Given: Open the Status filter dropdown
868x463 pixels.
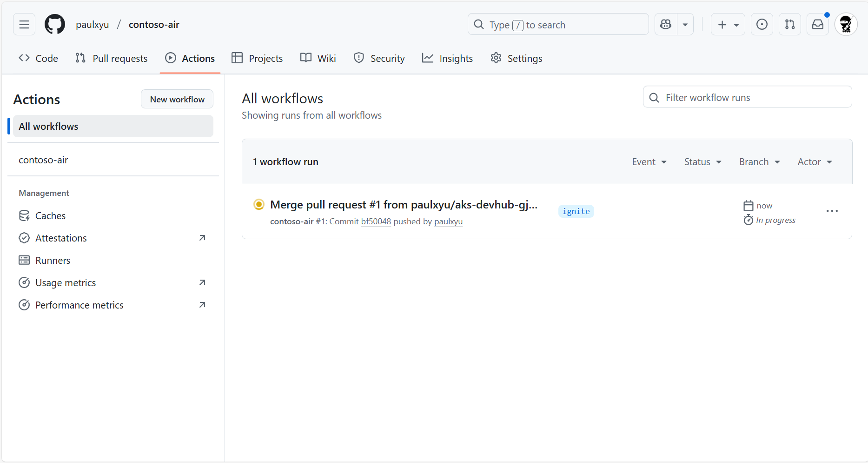Looking at the screenshot, I should coord(702,161).
